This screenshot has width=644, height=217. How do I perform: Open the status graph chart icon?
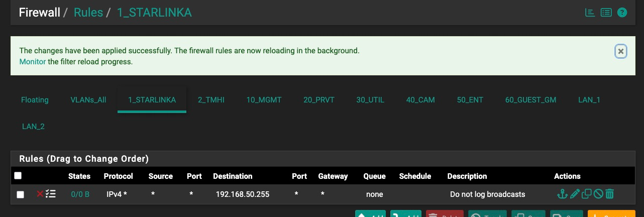[590, 13]
